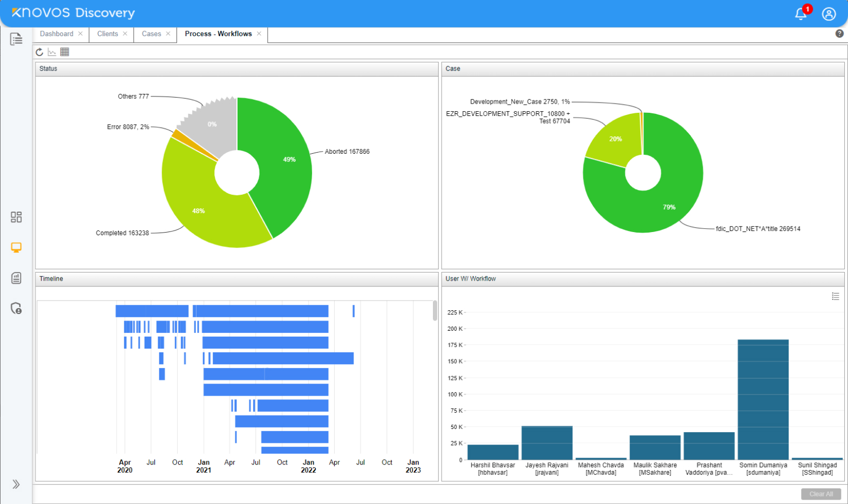Screen dimensions: 848x504
Task: Open dashboard widgets icon in sidebar
Action: pyautogui.click(x=16, y=217)
